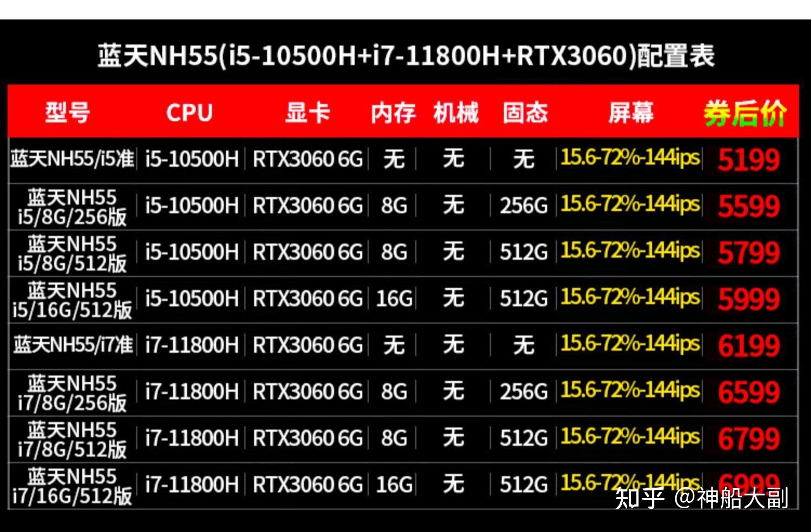Click the price 5199
This screenshot has height=532, width=811.
tap(749, 160)
